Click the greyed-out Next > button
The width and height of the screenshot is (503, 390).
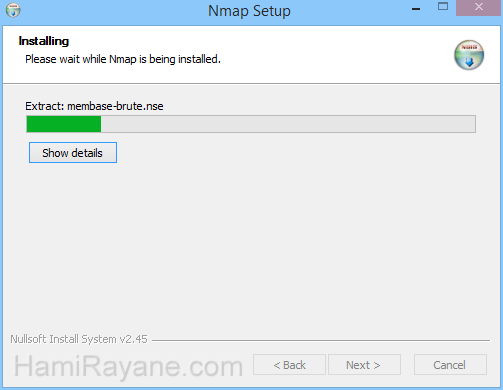[364, 365]
